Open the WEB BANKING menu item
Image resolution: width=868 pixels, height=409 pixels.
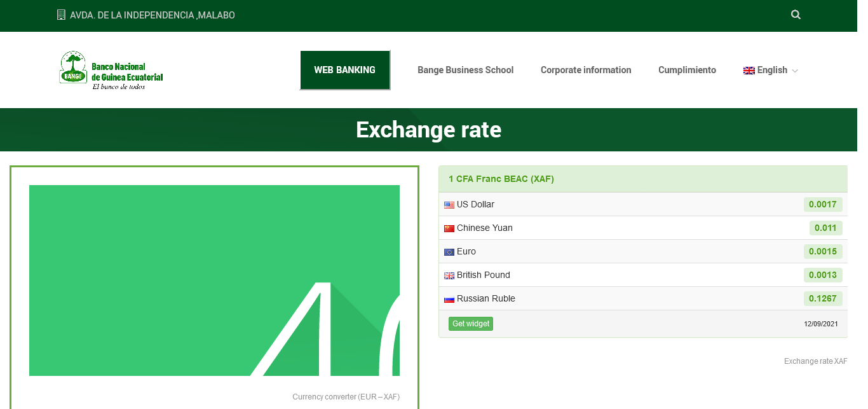click(344, 70)
